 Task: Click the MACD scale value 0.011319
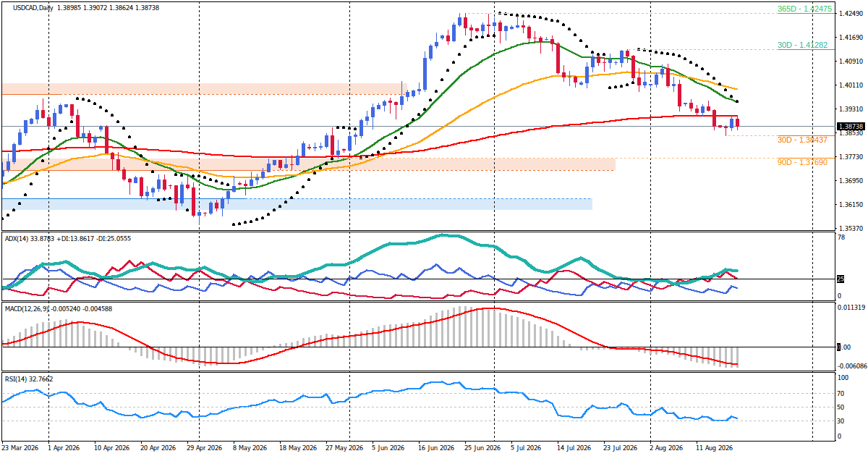(851, 308)
